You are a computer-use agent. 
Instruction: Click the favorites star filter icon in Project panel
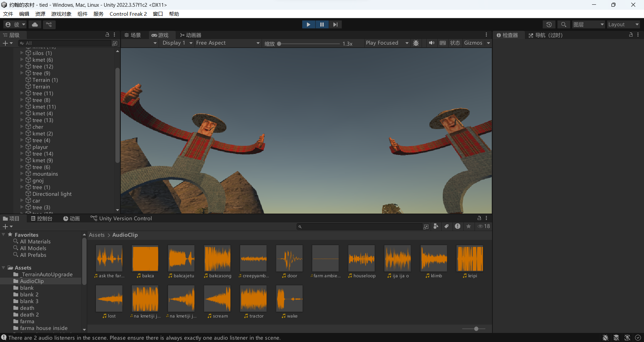pos(469,226)
